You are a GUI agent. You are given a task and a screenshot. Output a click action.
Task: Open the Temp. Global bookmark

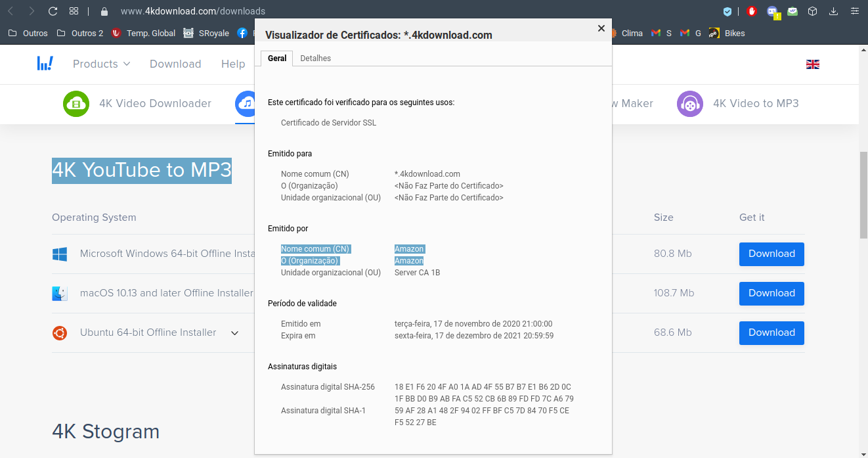coord(143,33)
